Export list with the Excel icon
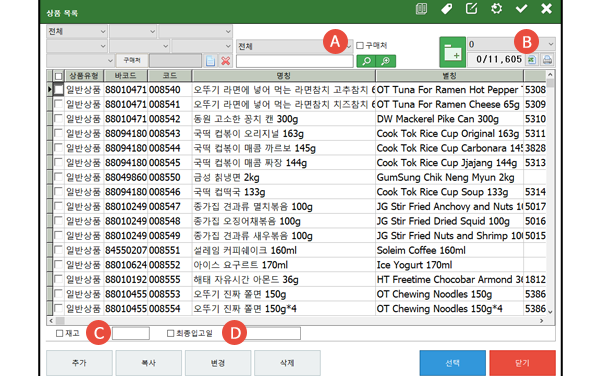This screenshot has width=599, height=376. 531,60
